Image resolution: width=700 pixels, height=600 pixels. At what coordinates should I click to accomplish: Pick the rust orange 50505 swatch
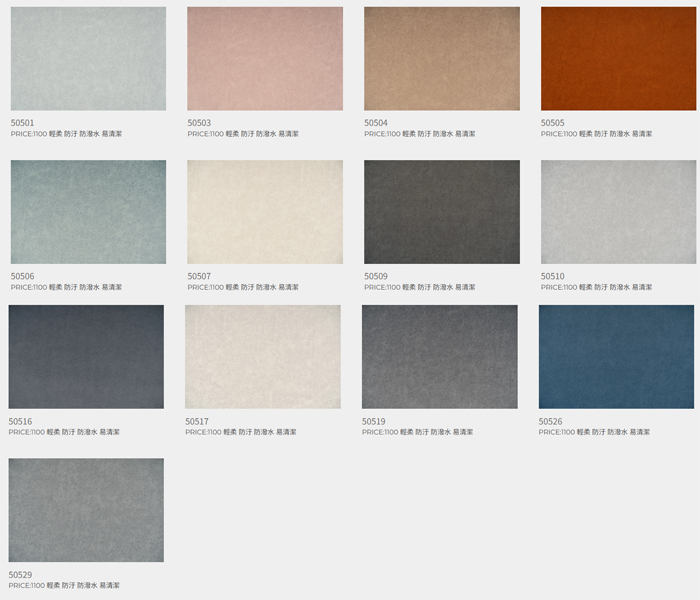(618, 59)
